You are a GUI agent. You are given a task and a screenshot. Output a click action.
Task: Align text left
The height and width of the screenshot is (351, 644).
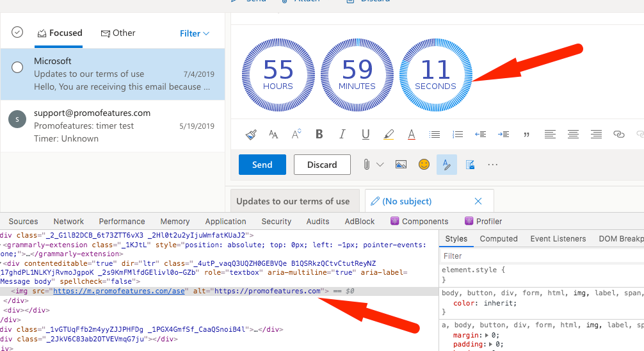coord(550,135)
